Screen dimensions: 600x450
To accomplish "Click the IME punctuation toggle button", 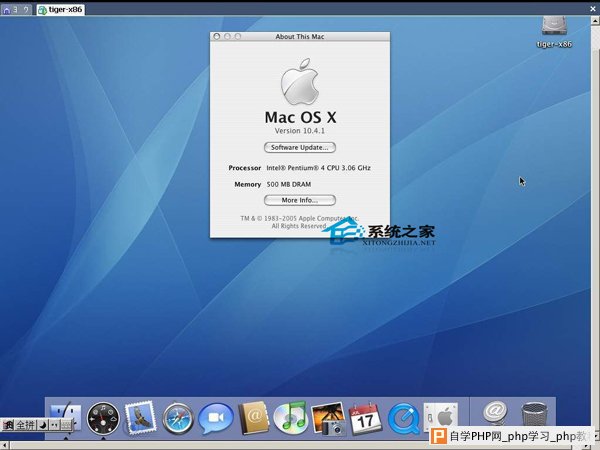I will [54, 425].
